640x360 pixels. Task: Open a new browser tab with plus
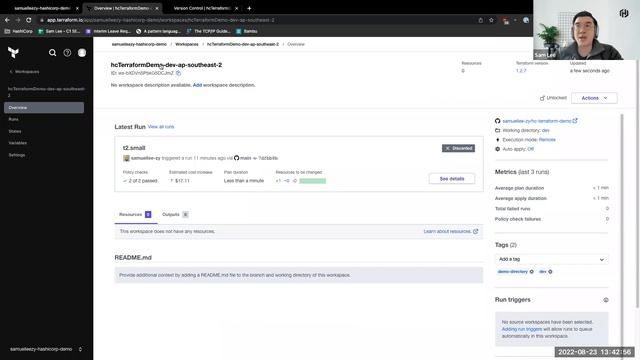click(249, 8)
